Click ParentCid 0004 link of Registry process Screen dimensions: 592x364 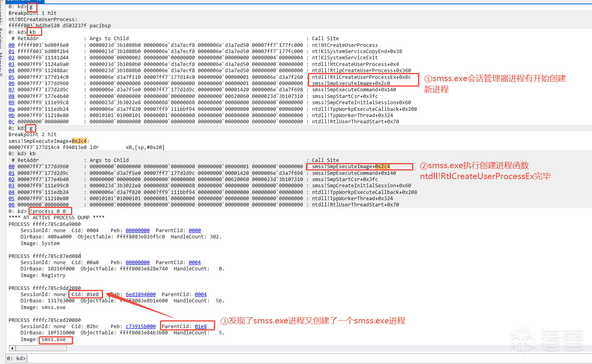pyautogui.click(x=195, y=263)
